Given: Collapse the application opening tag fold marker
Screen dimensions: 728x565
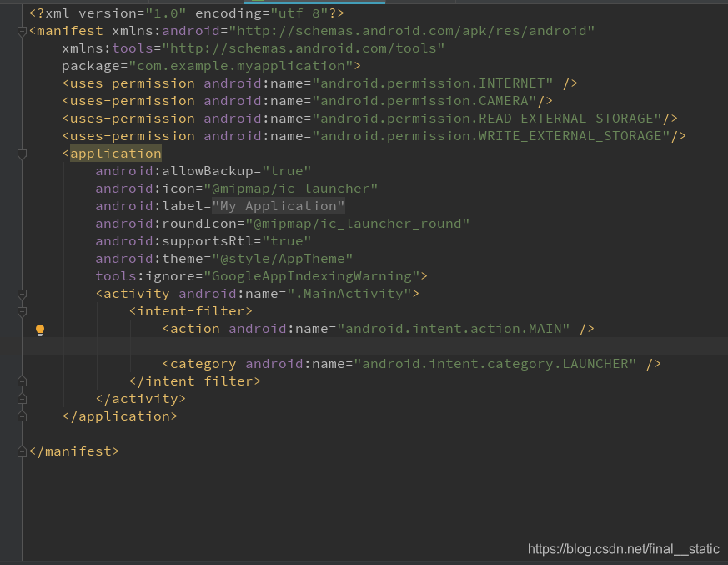Looking at the screenshot, I should pos(22,154).
